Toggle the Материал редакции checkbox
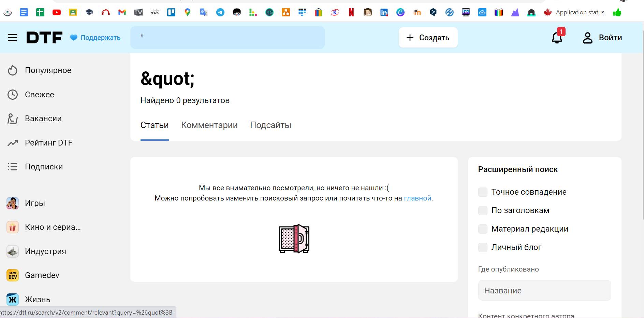The width and height of the screenshot is (644, 318). click(483, 229)
